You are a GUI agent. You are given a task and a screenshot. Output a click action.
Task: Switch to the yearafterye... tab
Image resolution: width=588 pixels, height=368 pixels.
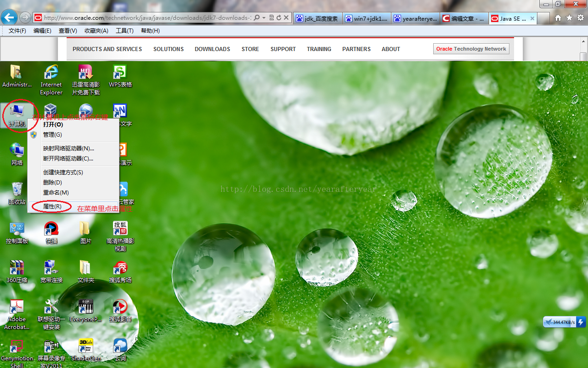pyautogui.click(x=415, y=18)
